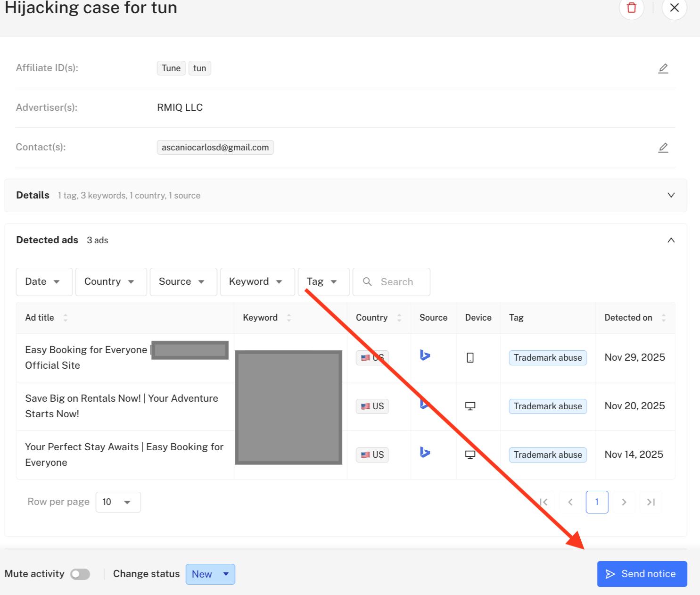The height and width of the screenshot is (595, 700).
Task: Expand the Details section chevron
Action: pos(671,195)
